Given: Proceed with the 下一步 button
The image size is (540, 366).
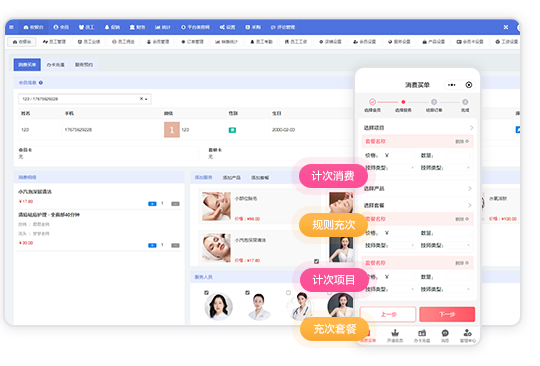Looking at the screenshot, I should click(x=447, y=314).
